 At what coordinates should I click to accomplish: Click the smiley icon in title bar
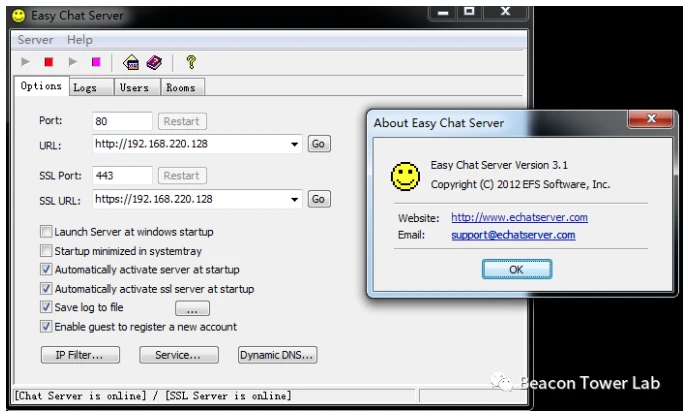[x=18, y=16]
